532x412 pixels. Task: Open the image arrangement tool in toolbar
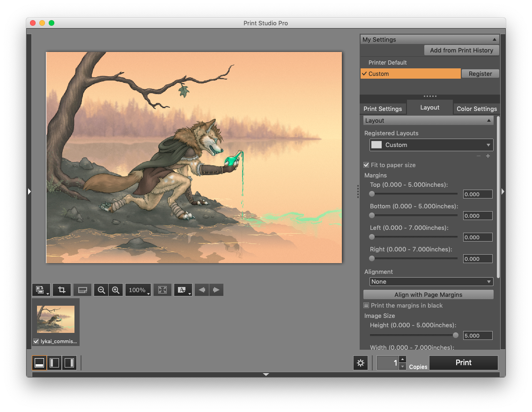[41, 290]
